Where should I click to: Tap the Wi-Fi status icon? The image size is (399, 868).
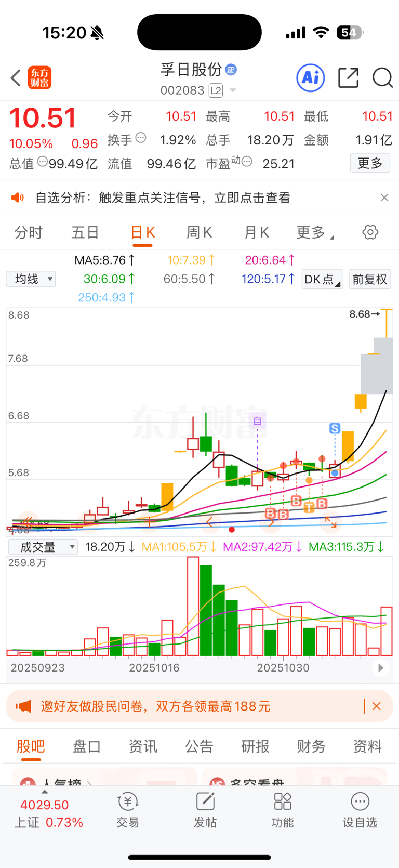click(x=322, y=33)
